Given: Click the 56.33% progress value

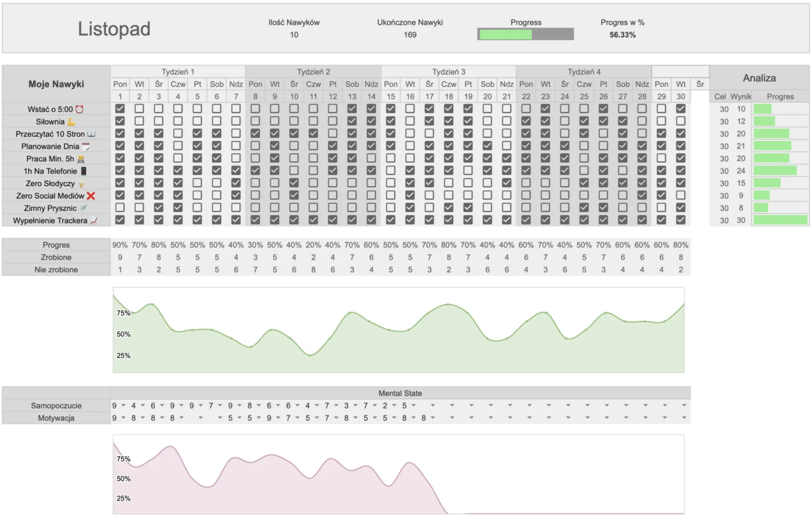Looking at the screenshot, I should [623, 35].
